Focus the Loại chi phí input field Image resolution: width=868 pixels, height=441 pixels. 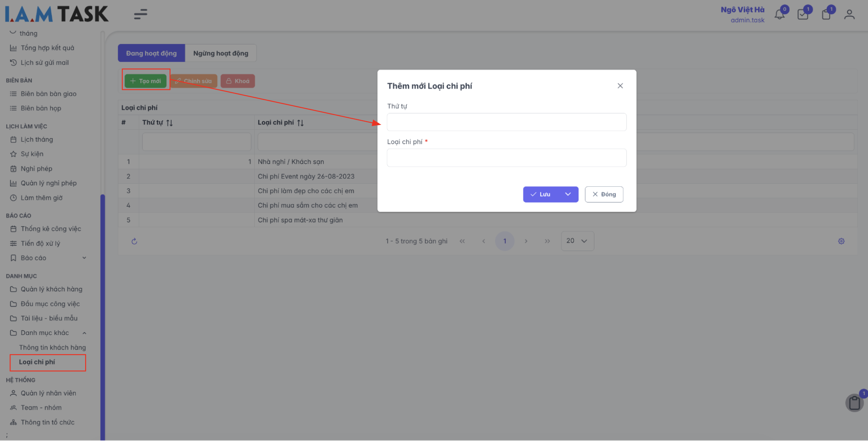[506, 158]
